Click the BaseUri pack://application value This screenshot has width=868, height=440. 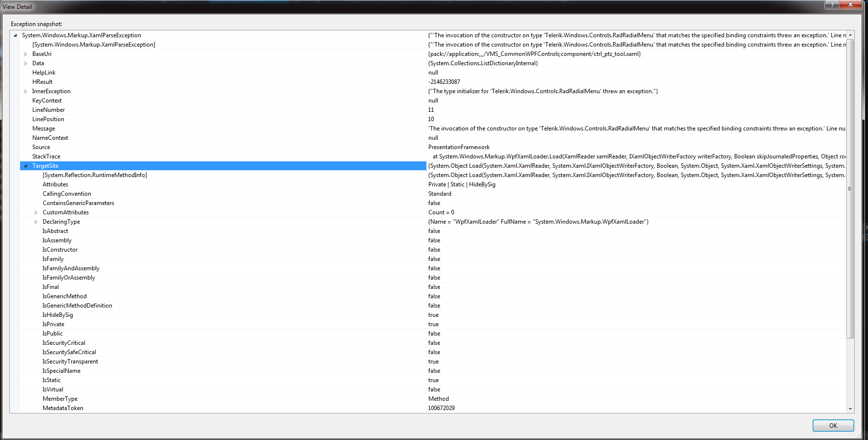[x=534, y=54]
